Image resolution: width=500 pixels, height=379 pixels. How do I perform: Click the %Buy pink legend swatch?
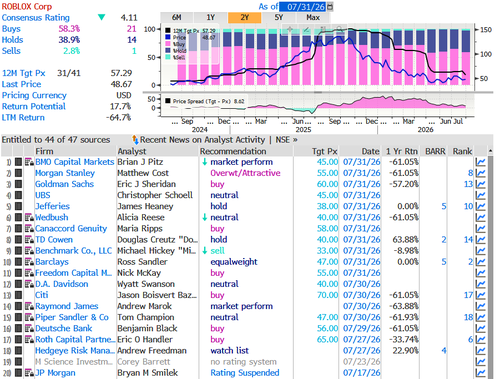pyautogui.click(x=168, y=44)
